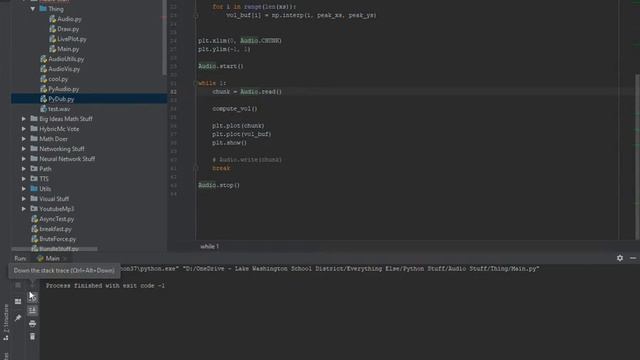Click the Networking Stuff folder label

click(62, 149)
